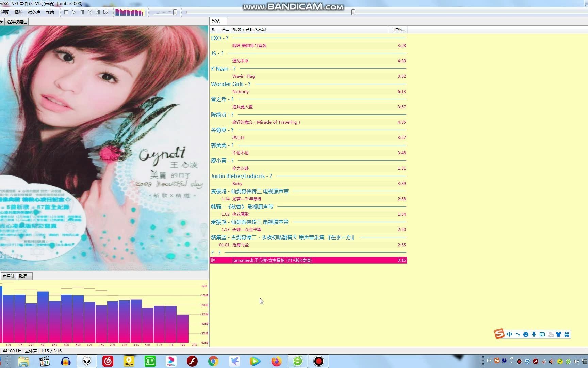Switch to the 选择项属性 tab
Screen dimensions: 588x368
17,21
